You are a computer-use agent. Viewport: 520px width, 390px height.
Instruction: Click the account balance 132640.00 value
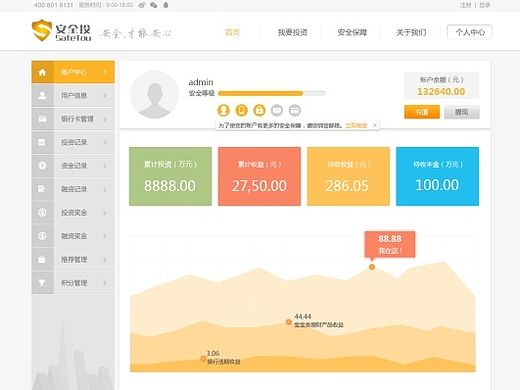tap(441, 92)
